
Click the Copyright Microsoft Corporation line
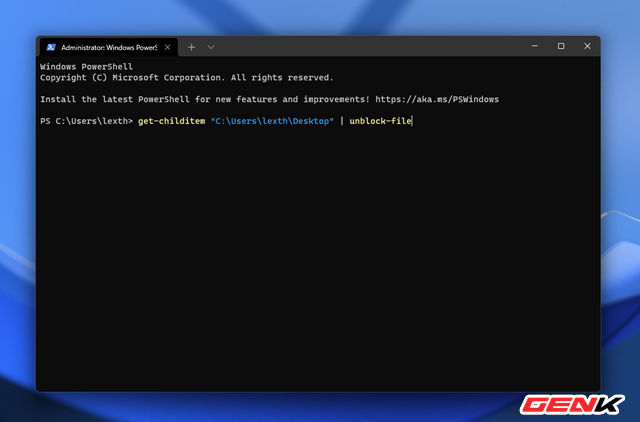[x=187, y=78]
